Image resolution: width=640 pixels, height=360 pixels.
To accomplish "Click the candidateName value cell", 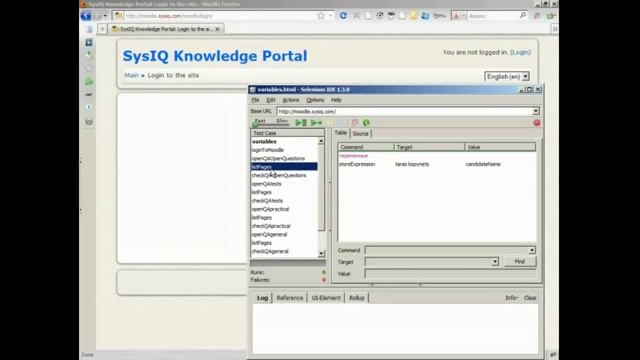I will coord(483,164).
